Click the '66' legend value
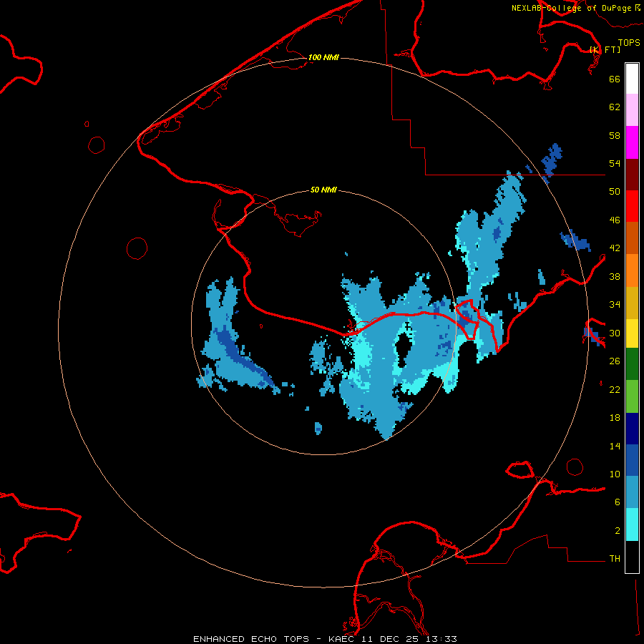Viewport: 644px width, 644px height. click(x=615, y=79)
